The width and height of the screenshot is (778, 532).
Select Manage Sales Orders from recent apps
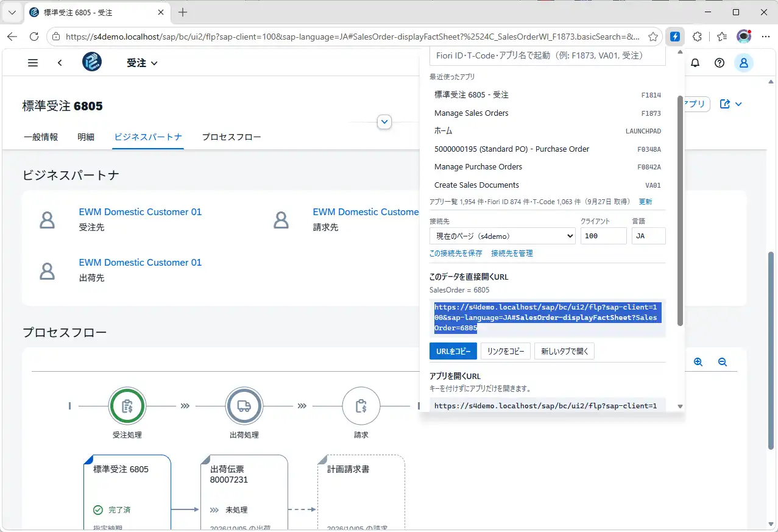(x=548, y=113)
